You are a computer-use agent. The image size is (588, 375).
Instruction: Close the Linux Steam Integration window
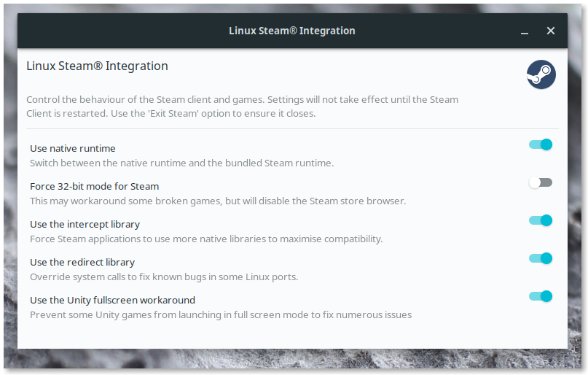click(x=551, y=31)
